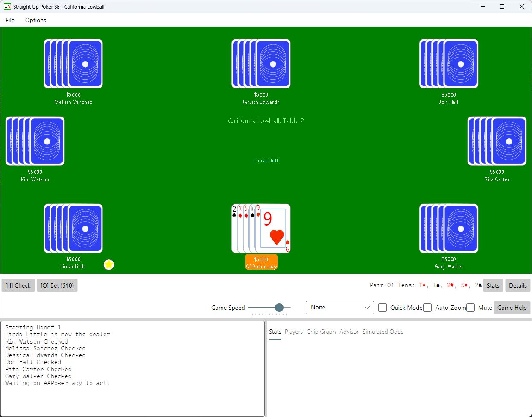Switch to the Players tab

coord(294,332)
